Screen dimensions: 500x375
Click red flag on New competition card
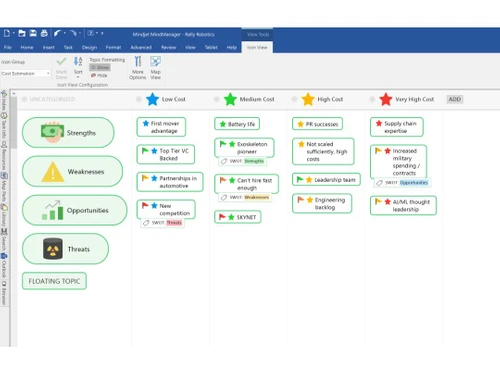[145, 205]
